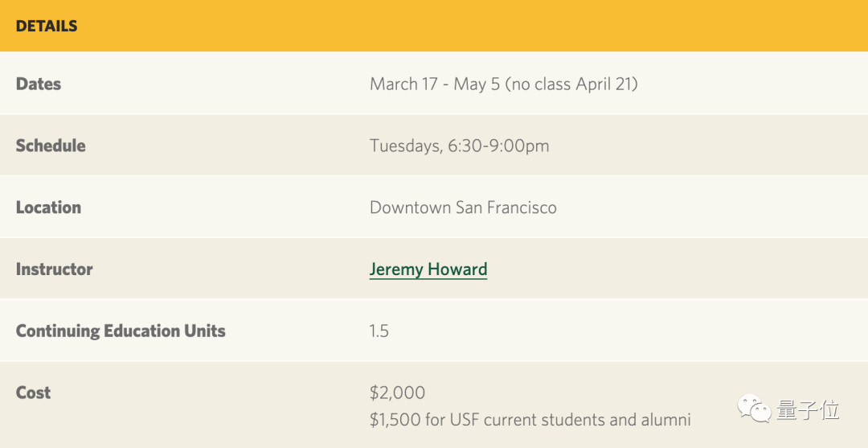The image size is (868, 448).
Task: Click the 1.5 units value
Action: pyautogui.click(x=379, y=331)
